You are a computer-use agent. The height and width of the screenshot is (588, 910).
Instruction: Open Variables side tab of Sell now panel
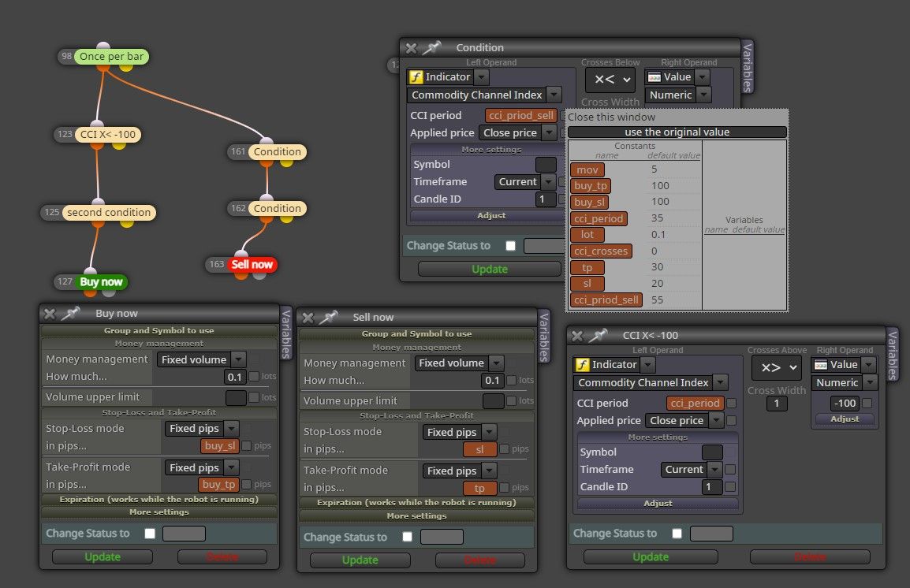click(544, 337)
